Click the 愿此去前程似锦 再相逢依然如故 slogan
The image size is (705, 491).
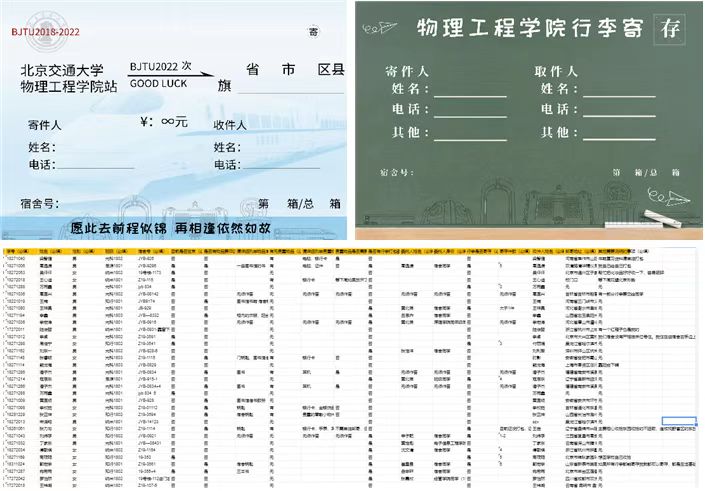[x=171, y=228]
